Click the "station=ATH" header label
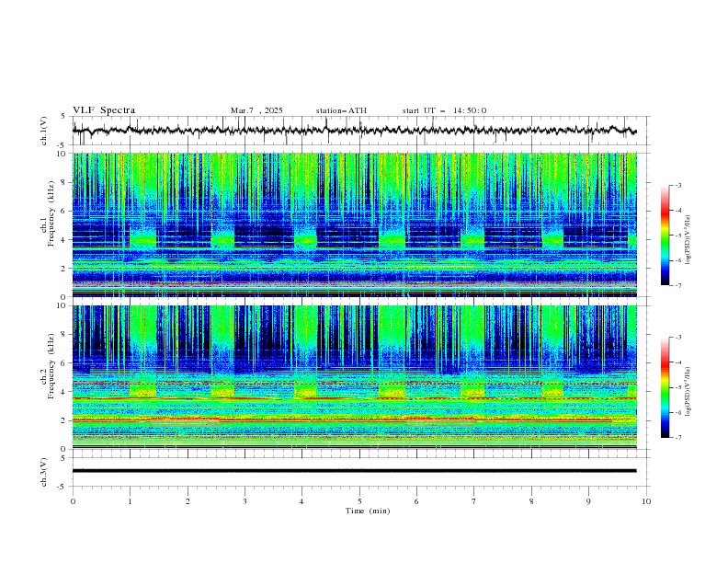Viewport: 728px width, 563px height. point(341,110)
